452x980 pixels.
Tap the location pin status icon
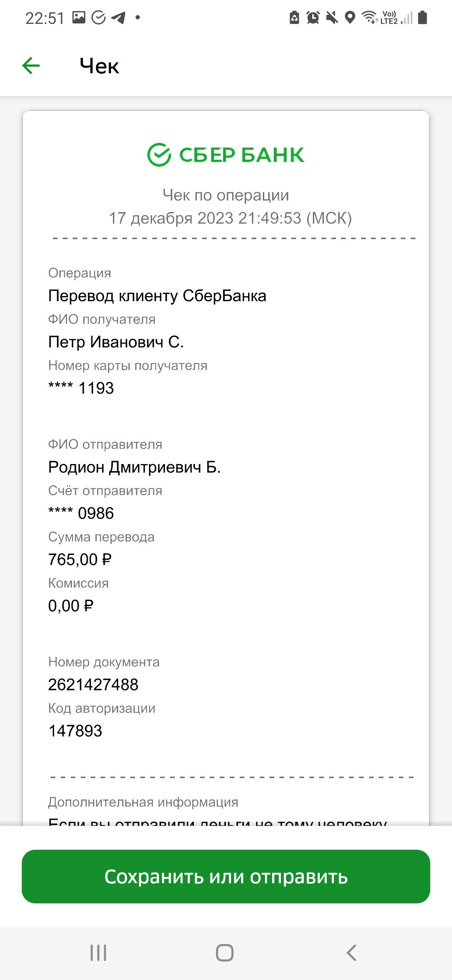pos(350,18)
